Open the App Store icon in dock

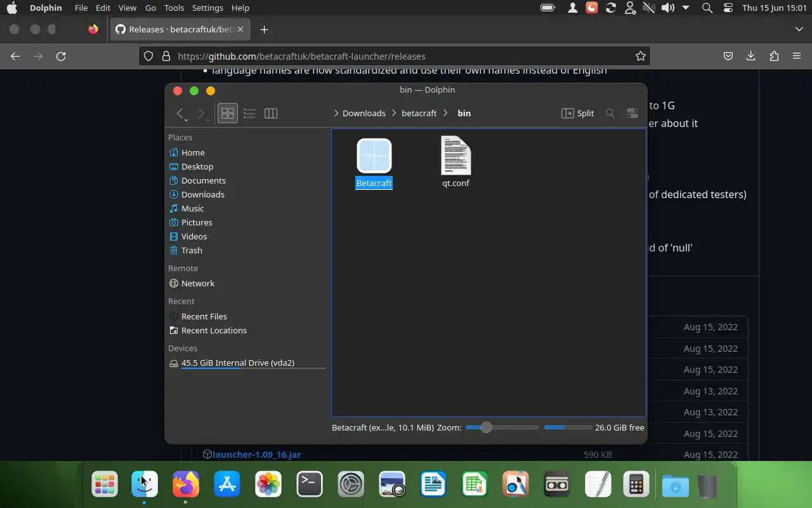(x=227, y=485)
